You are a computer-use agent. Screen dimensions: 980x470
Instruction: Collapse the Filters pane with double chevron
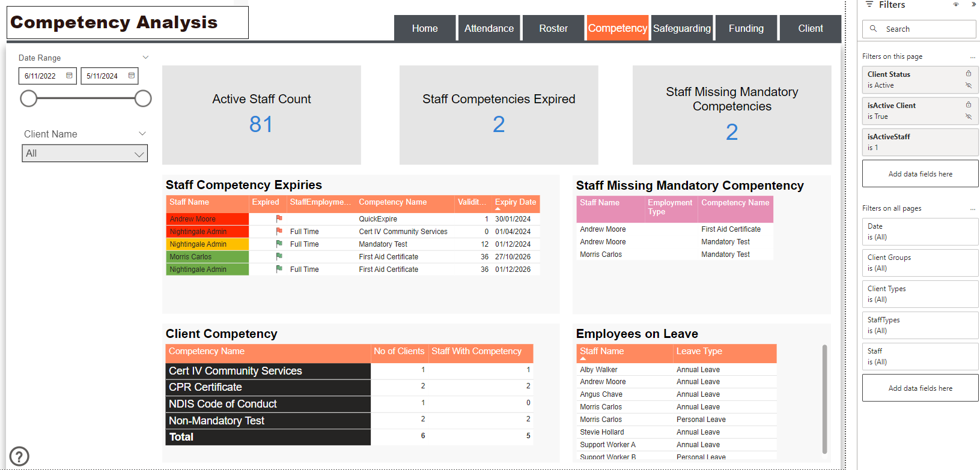point(973,4)
